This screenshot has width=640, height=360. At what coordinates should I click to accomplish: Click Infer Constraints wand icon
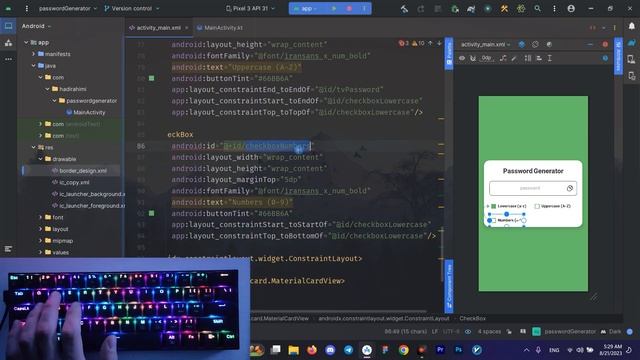(514, 58)
